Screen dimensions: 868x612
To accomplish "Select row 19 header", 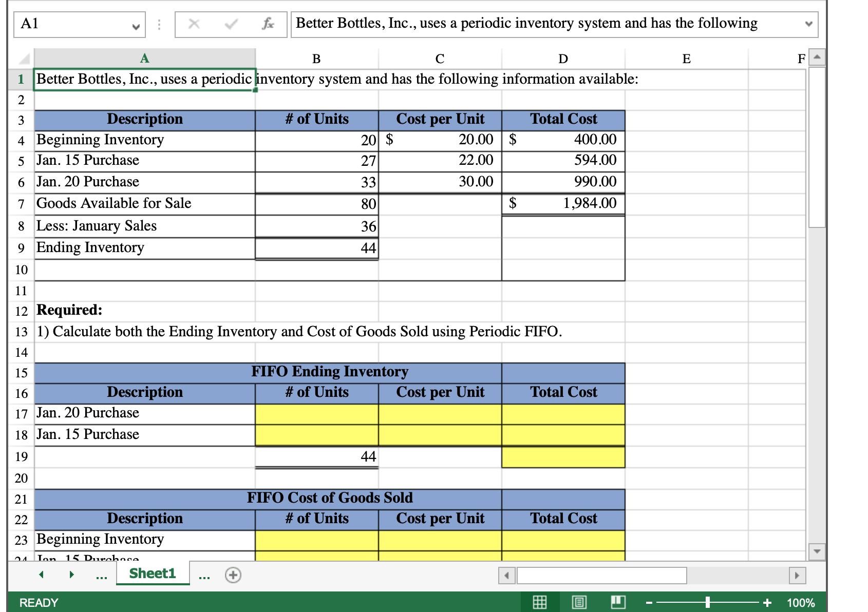I will [x=21, y=457].
